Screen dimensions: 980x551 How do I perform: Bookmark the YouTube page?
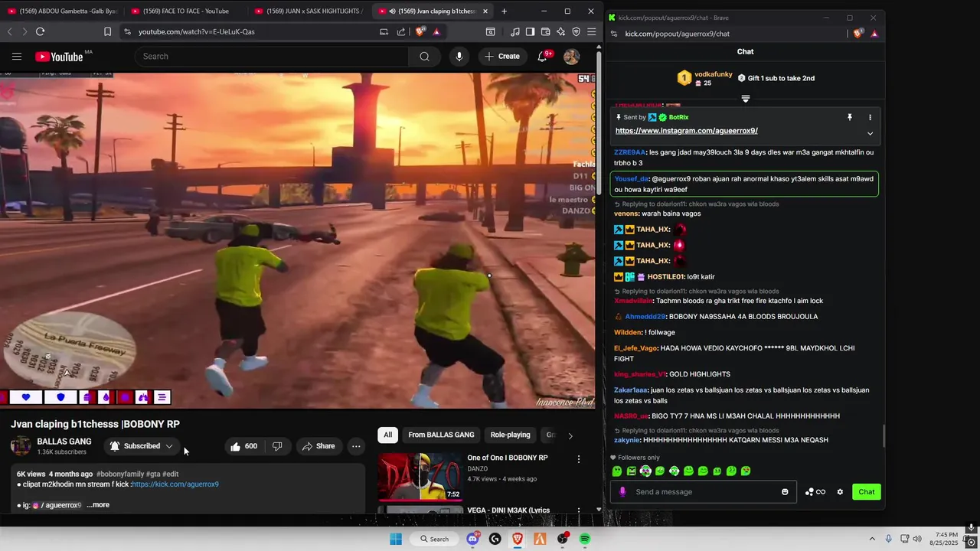pyautogui.click(x=107, y=31)
